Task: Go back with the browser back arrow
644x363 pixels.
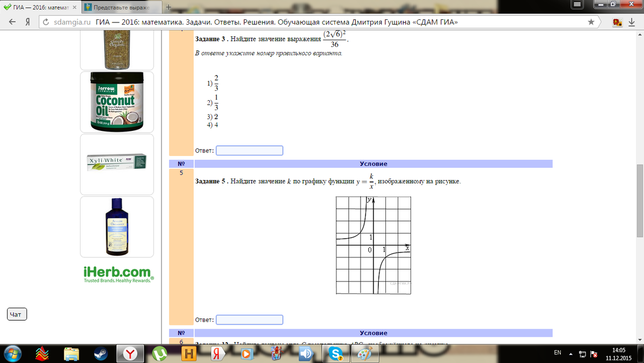Action: [11, 22]
